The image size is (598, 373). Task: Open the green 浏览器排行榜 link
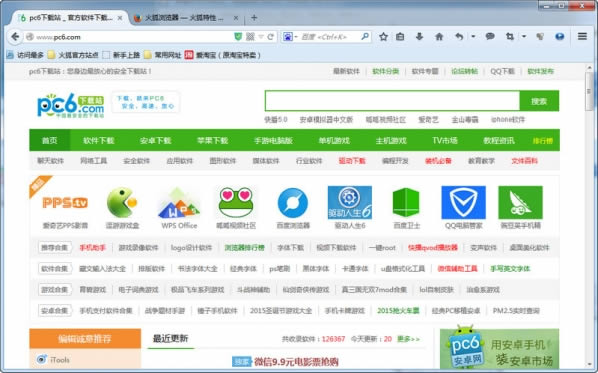[x=244, y=248]
